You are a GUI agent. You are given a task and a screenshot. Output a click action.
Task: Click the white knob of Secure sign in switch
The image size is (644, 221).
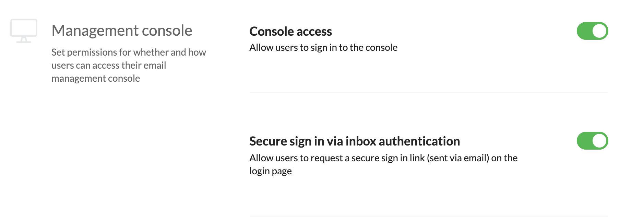click(599, 141)
